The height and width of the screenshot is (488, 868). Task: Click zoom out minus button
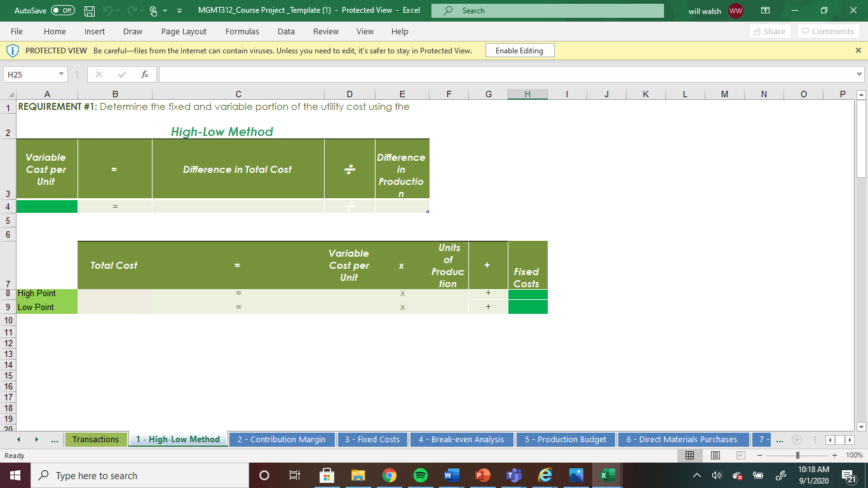760,456
